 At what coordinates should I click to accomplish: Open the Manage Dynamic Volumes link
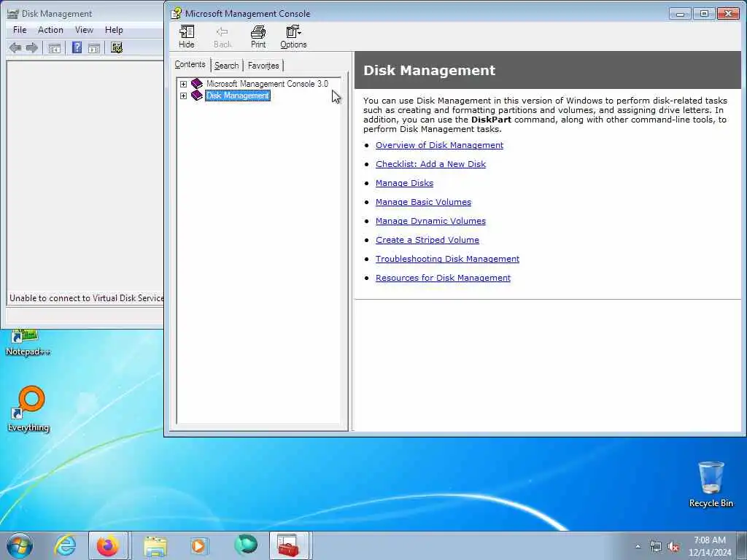[x=430, y=221]
